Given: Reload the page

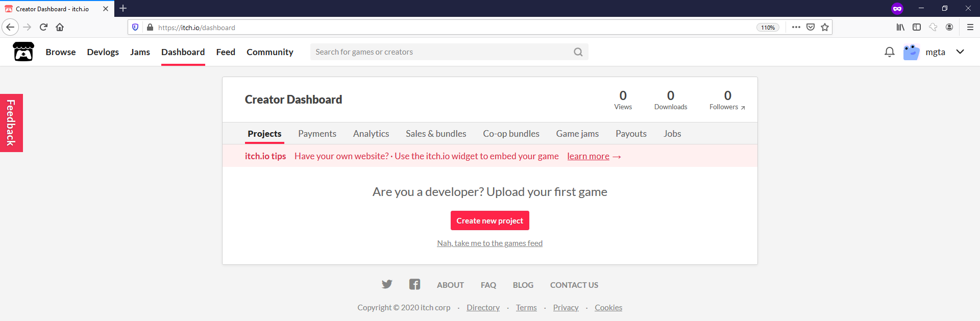Looking at the screenshot, I should pos(44,27).
